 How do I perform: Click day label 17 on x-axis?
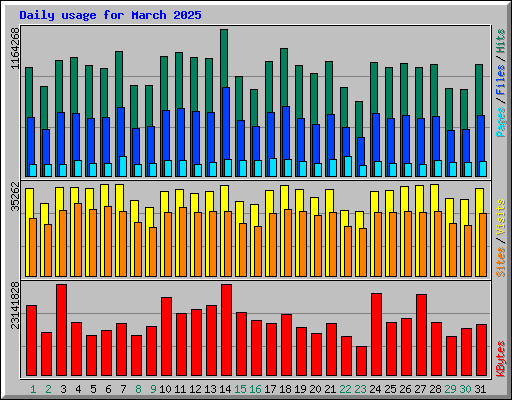[270, 389]
